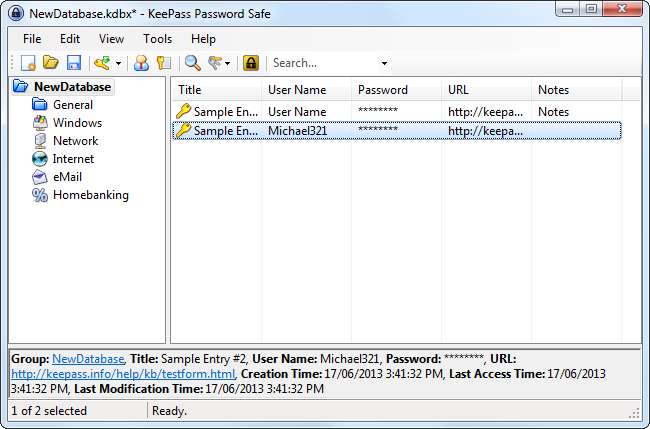The height and width of the screenshot is (429, 650).
Task: Click the Network computer icon
Action: tap(40, 141)
